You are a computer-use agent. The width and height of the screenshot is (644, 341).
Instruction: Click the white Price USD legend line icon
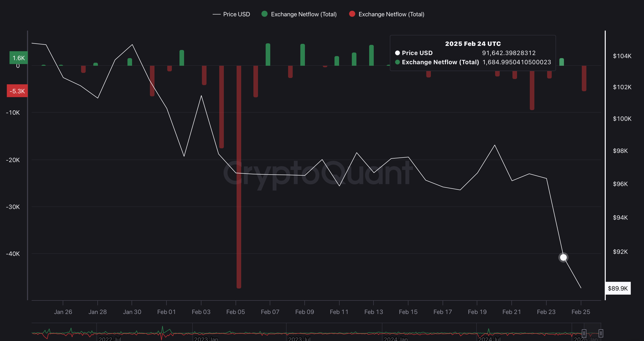(217, 14)
